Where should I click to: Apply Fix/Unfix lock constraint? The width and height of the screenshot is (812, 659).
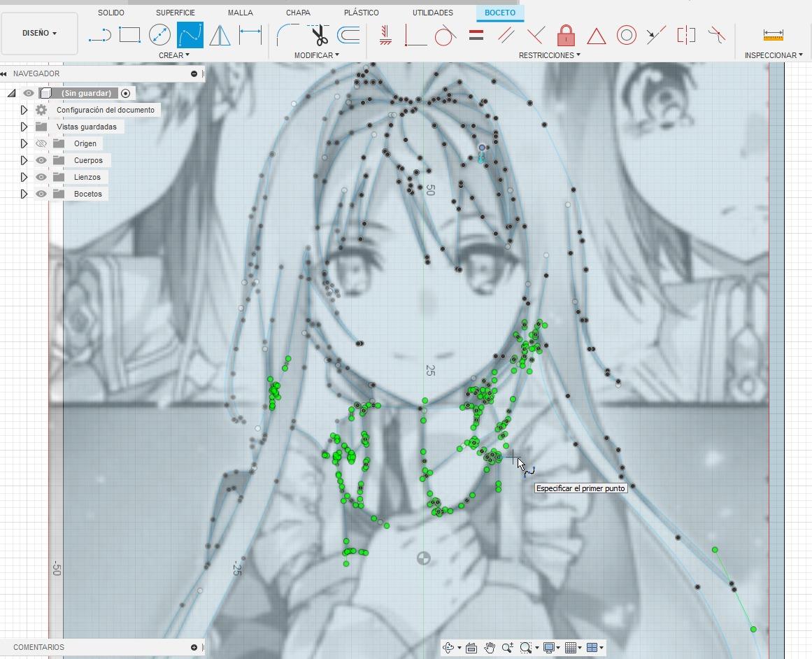click(566, 35)
